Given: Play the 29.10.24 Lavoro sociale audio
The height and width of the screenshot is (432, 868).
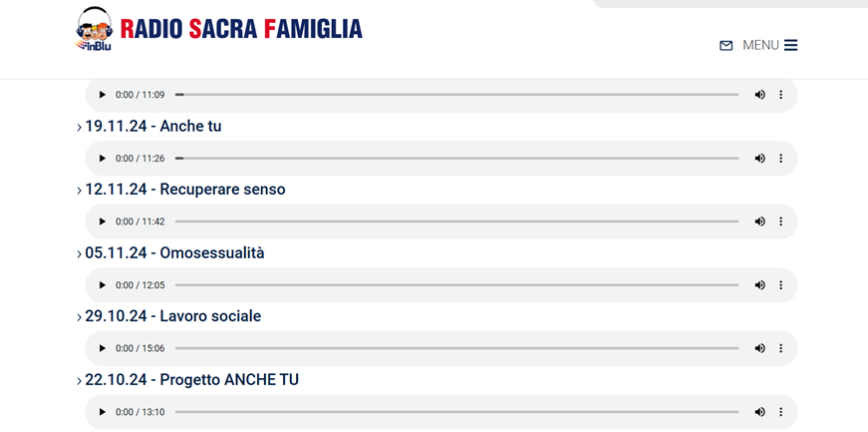Looking at the screenshot, I should [102, 348].
